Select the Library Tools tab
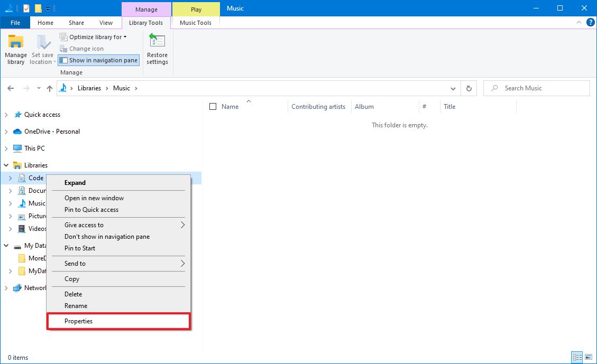This screenshot has height=364, width=597. (146, 23)
